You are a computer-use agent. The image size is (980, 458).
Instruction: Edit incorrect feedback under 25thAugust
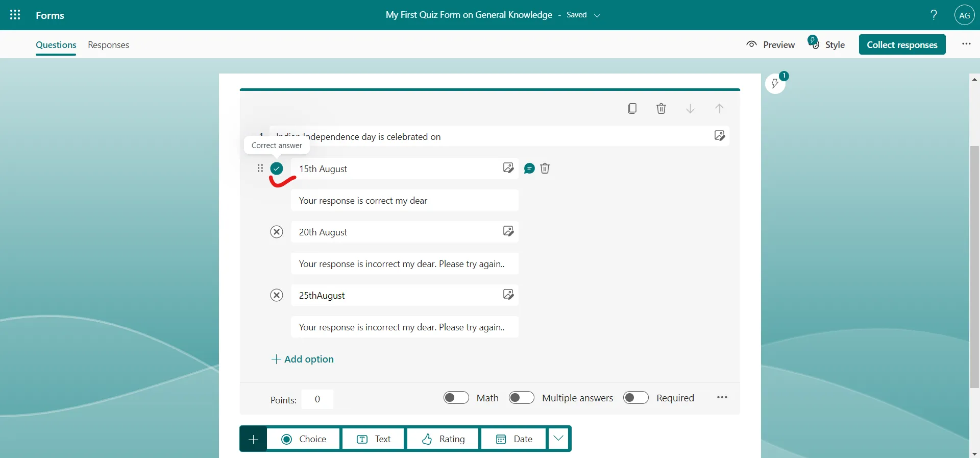[x=405, y=327]
